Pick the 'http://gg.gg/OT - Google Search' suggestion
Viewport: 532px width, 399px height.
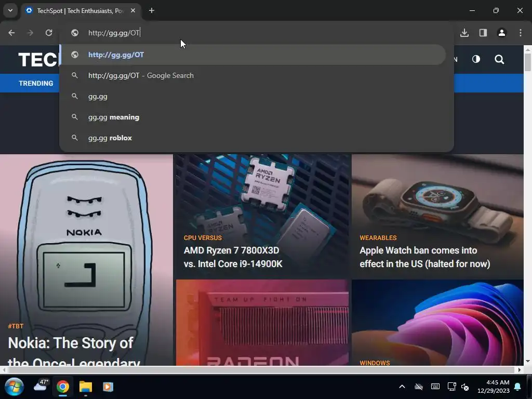(x=252, y=75)
